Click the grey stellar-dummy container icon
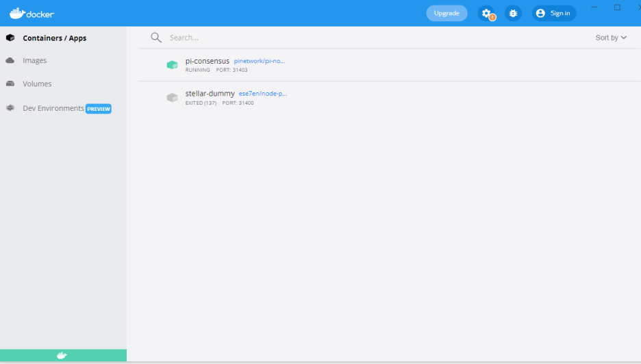This screenshot has height=364, width=641. [172, 97]
